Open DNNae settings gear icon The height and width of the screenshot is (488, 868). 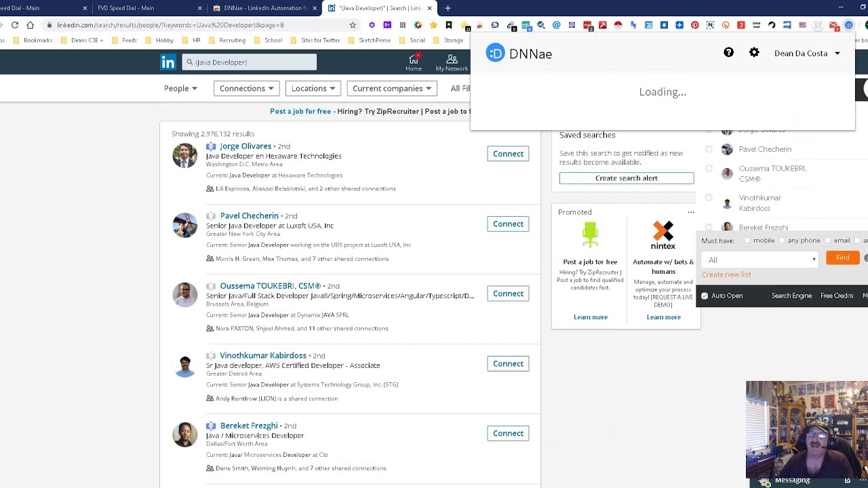pos(754,53)
